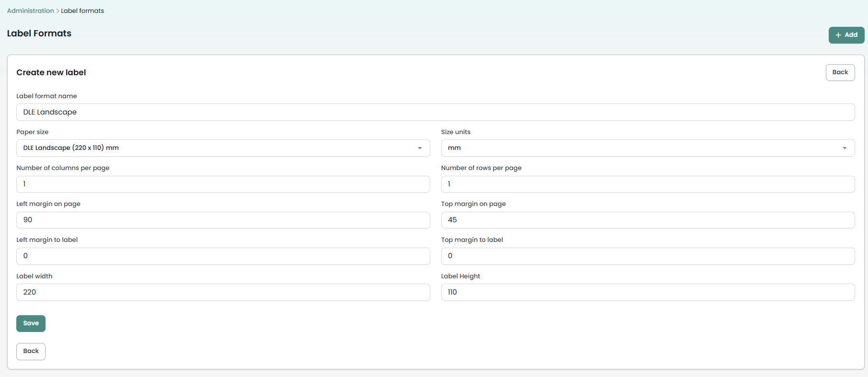The width and height of the screenshot is (868, 377).
Task: Edit the Label width field
Action: 223,292
